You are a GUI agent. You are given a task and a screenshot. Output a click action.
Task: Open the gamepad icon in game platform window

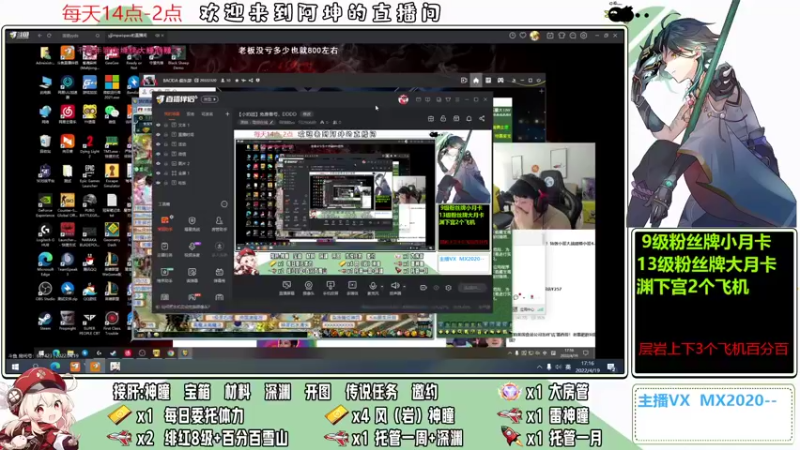click(x=501, y=81)
